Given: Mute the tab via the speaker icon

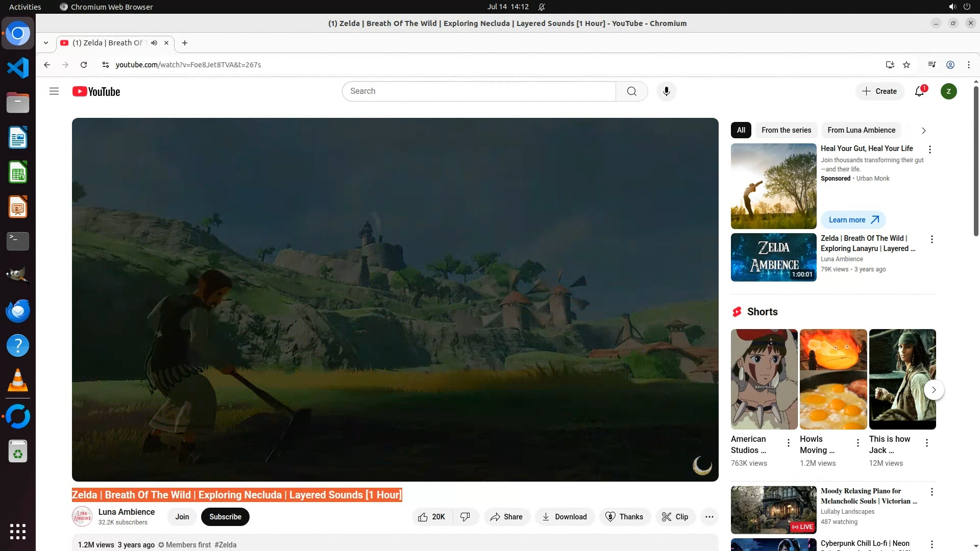Looking at the screenshot, I should coord(154,43).
